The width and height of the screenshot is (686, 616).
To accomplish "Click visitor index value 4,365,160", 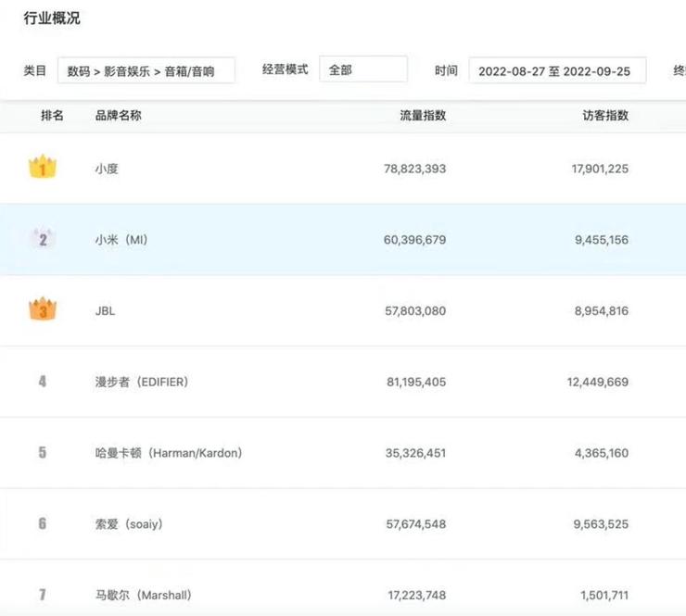I will [x=602, y=453].
